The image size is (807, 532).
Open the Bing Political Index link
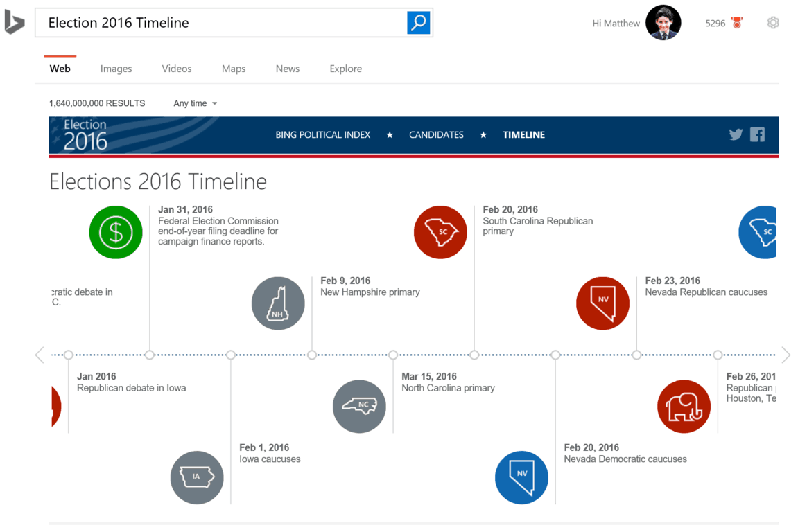[x=322, y=135]
